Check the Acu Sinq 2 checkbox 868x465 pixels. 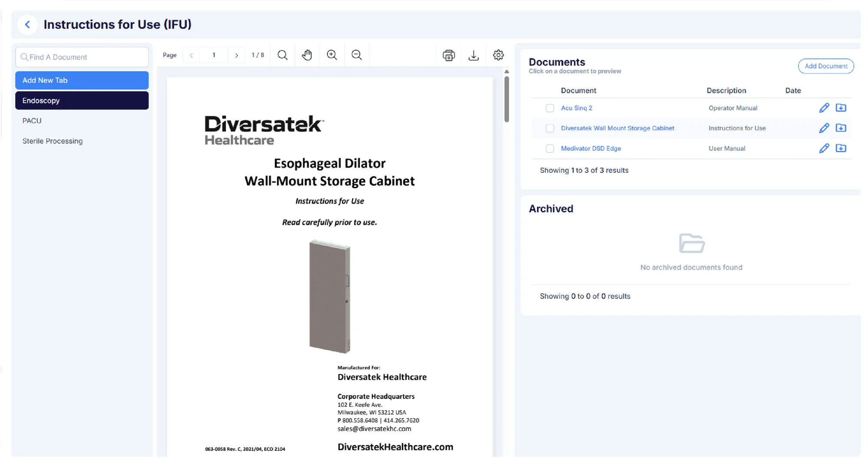[550, 108]
